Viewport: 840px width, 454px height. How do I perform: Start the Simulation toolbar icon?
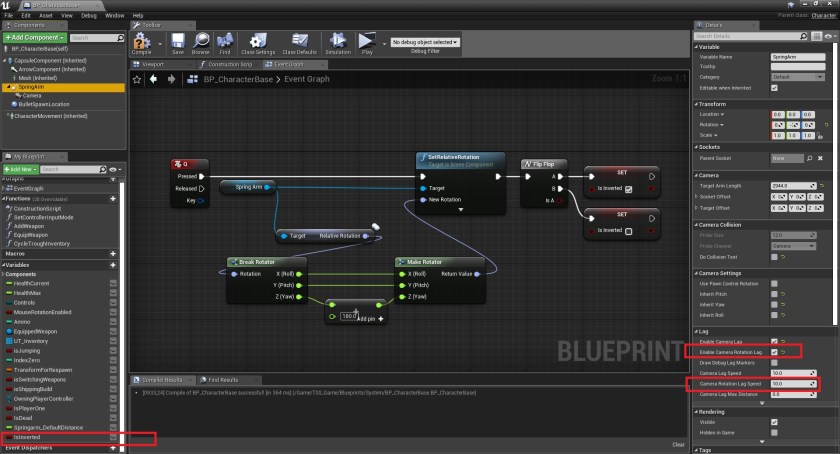(x=338, y=43)
